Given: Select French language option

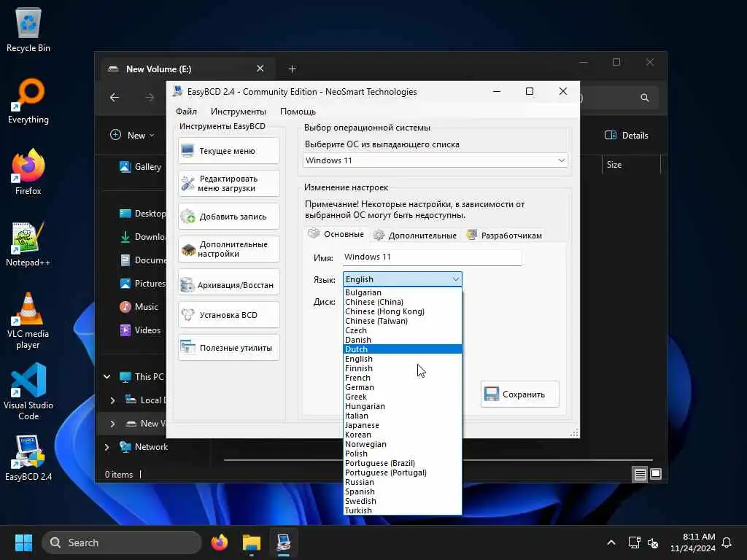Looking at the screenshot, I should pos(403,378).
